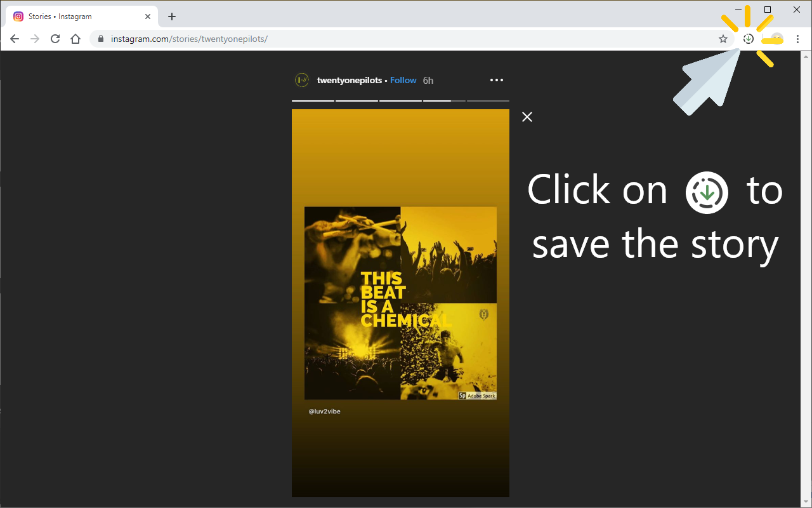Click the first story progress bar segment
812x508 pixels.
[313, 100]
